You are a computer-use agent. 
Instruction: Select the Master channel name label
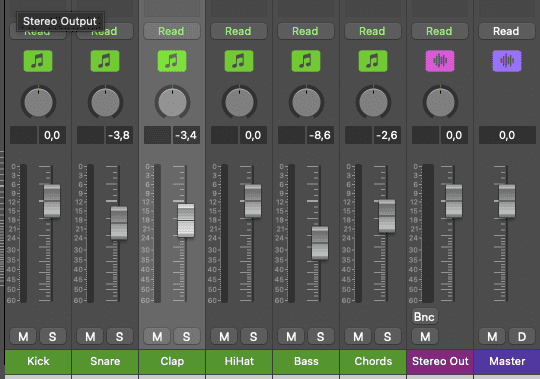[507, 361]
